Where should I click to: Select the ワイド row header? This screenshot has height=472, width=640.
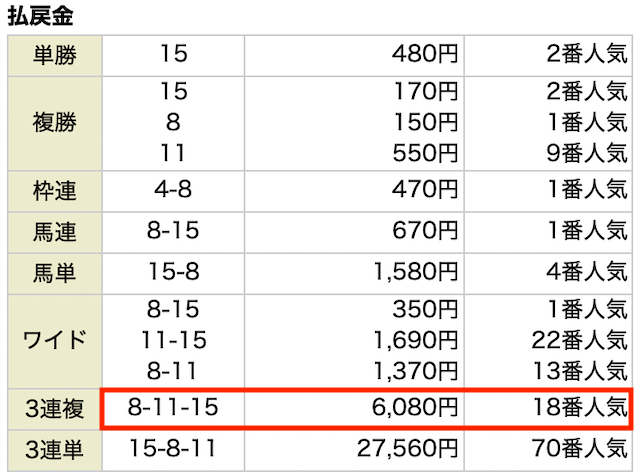pos(55,341)
